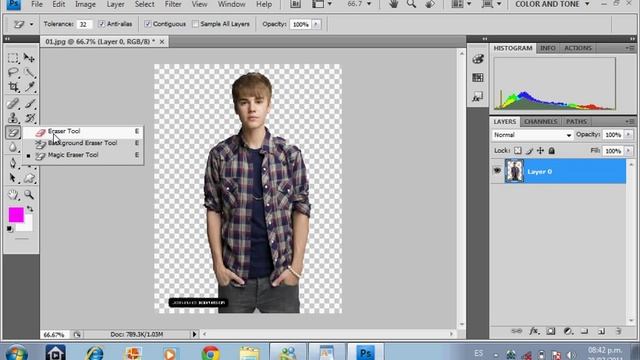The height and width of the screenshot is (360, 640).
Task: Toggle lock image pixels
Action: point(529,151)
